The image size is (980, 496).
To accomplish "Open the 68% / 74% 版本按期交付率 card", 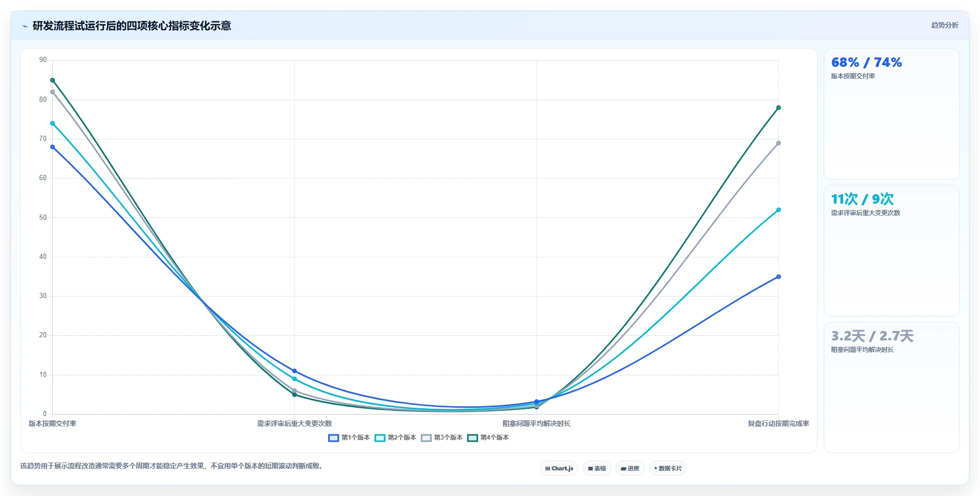I will [x=891, y=114].
